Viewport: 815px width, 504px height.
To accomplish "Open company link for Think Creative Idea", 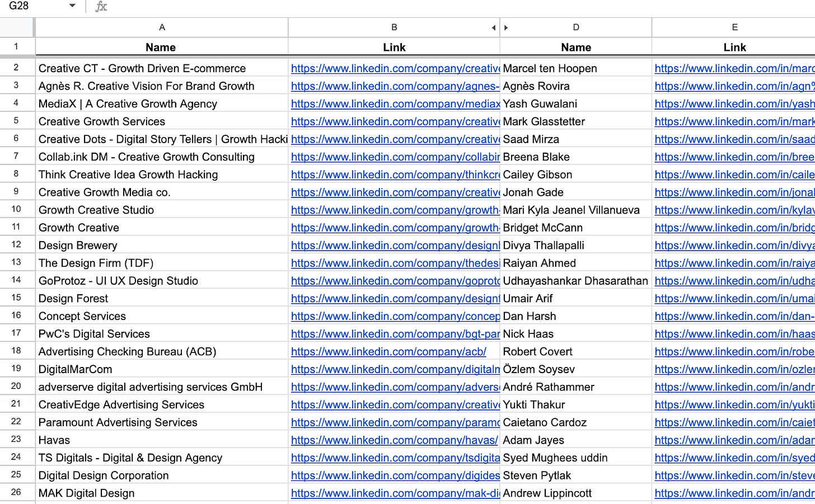I will [x=395, y=175].
